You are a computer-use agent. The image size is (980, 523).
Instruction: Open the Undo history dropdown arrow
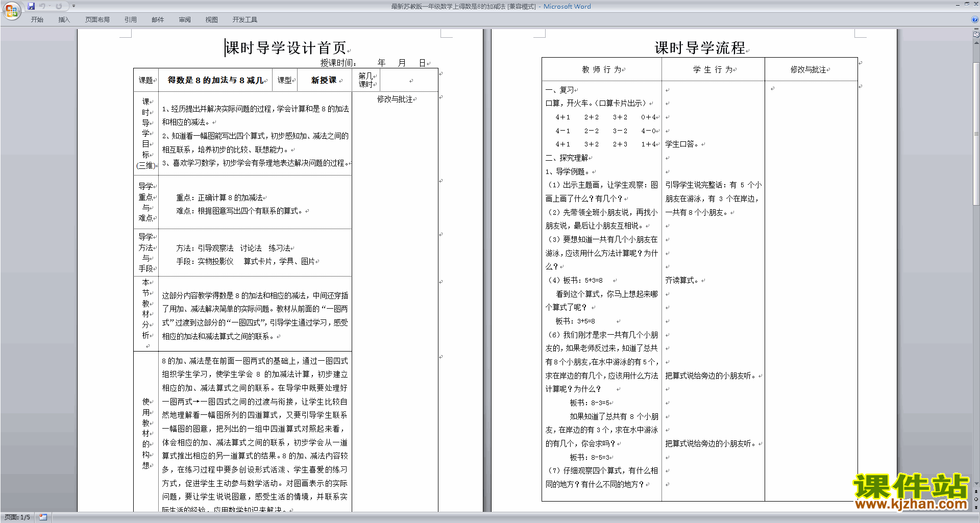(x=50, y=6)
